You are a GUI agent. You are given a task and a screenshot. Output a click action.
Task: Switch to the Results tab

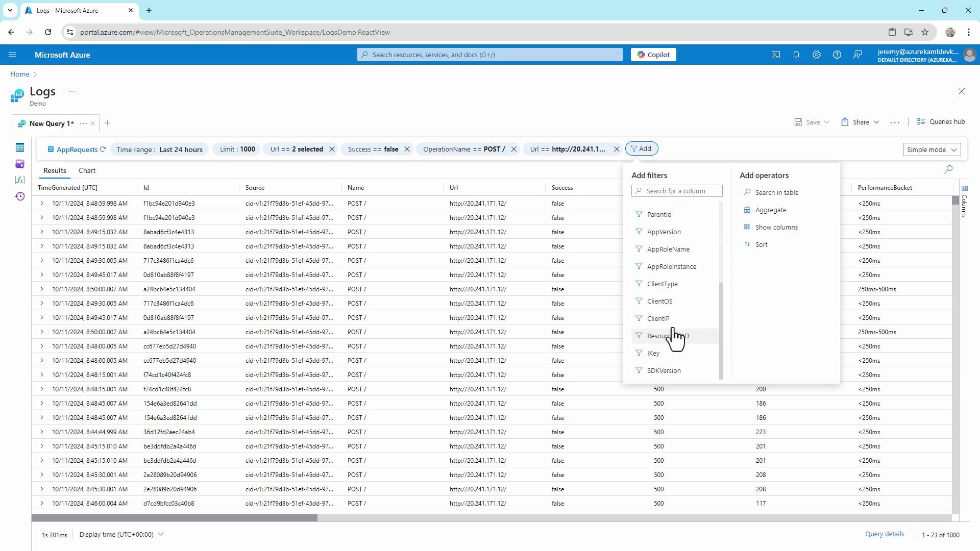click(x=55, y=170)
